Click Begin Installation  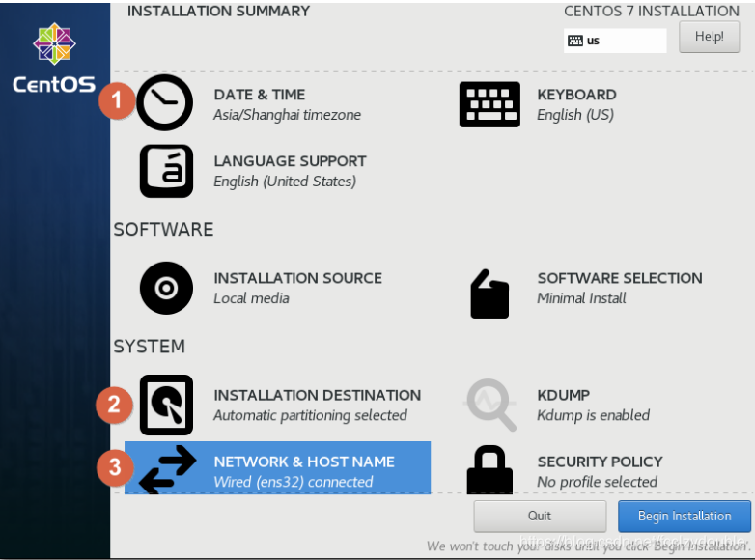click(685, 516)
